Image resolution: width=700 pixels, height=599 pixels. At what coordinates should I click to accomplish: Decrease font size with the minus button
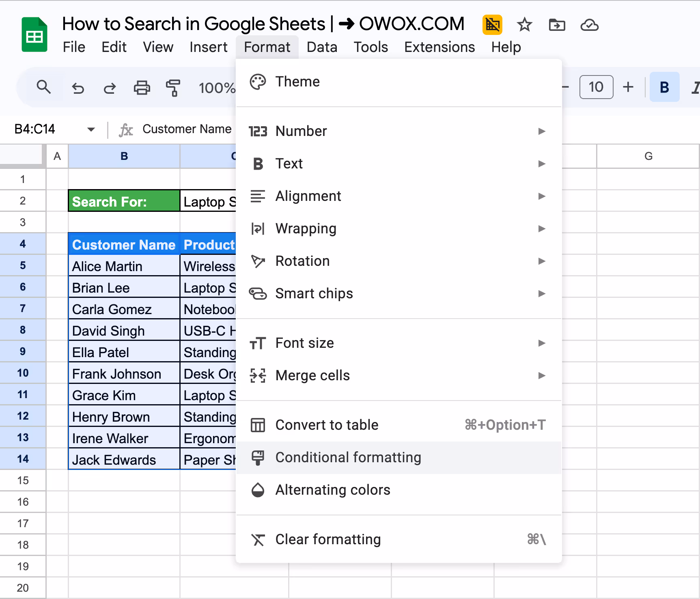565,86
